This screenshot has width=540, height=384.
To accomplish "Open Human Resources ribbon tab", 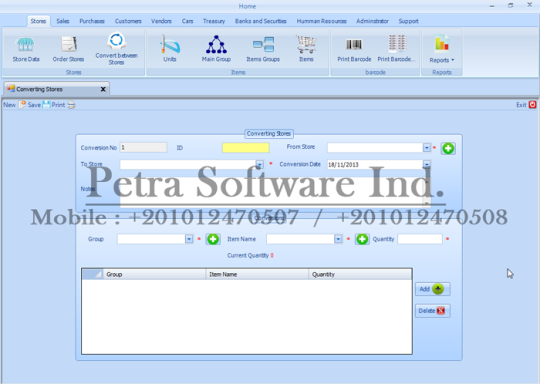I will click(322, 21).
